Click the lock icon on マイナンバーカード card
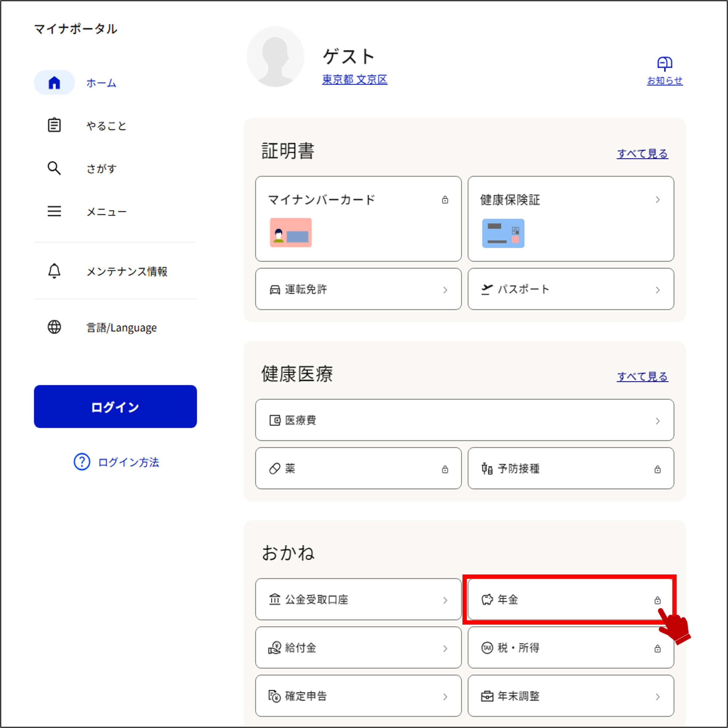The image size is (728, 728). (445, 200)
